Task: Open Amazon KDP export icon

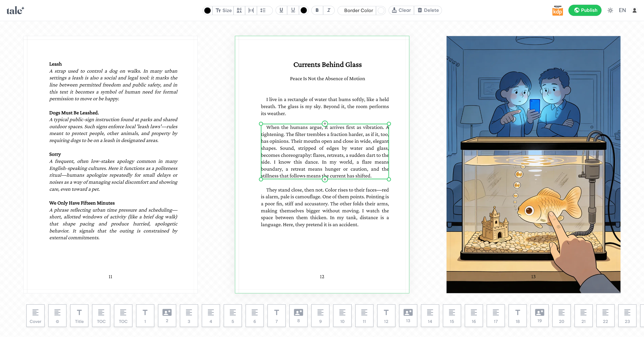Action: [x=557, y=11]
